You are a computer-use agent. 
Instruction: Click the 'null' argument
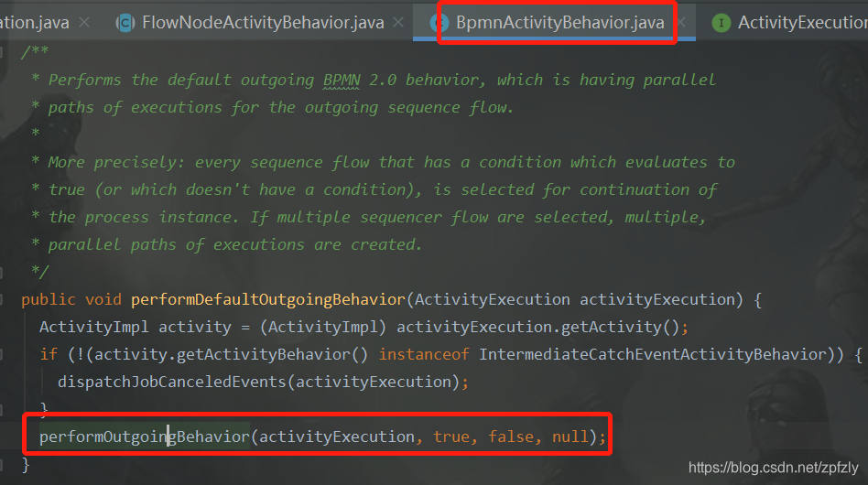coord(570,436)
